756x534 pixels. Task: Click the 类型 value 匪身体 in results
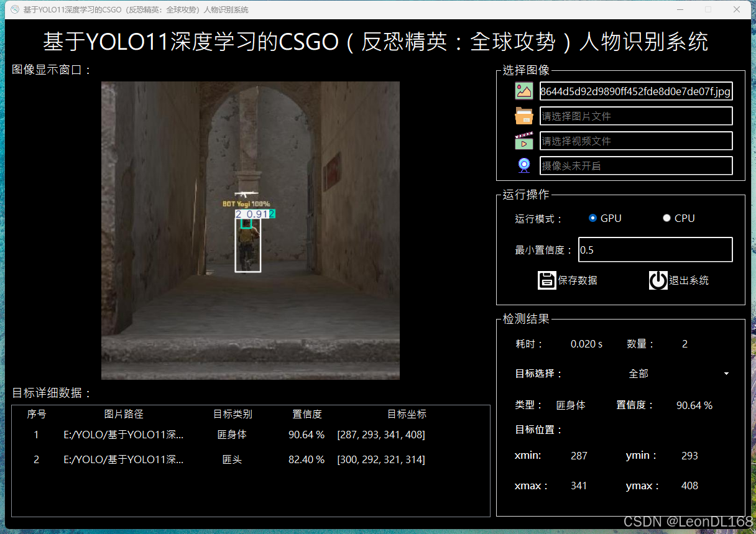tap(571, 405)
